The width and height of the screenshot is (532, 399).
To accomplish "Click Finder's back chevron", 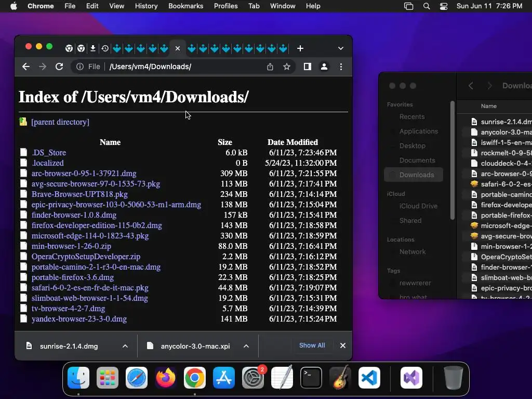I will click(471, 86).
